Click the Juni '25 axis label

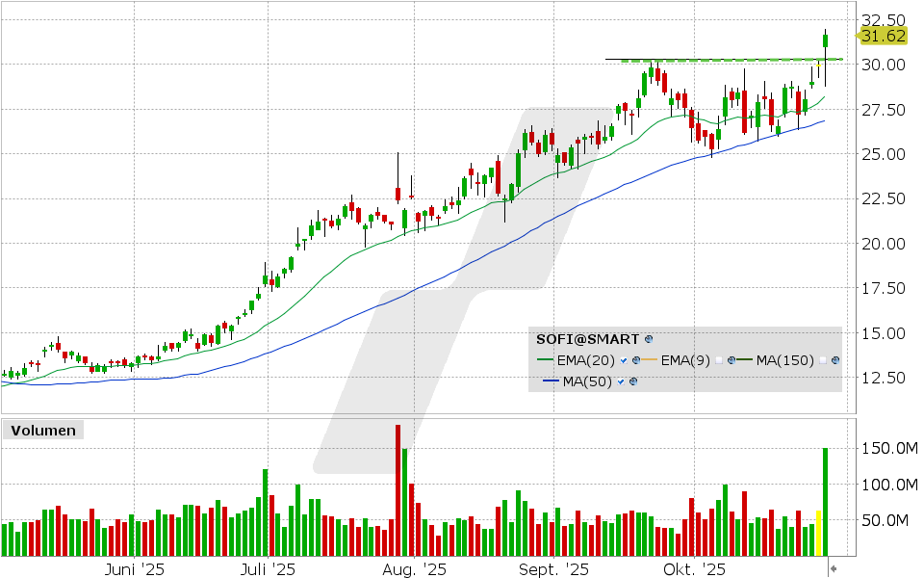click(x=134, y=569)
